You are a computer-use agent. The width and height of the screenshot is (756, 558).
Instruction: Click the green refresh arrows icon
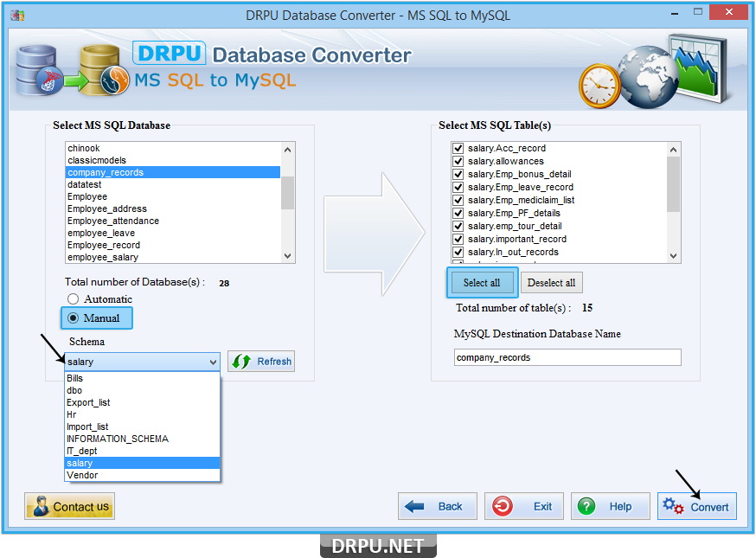pos(241,362)
